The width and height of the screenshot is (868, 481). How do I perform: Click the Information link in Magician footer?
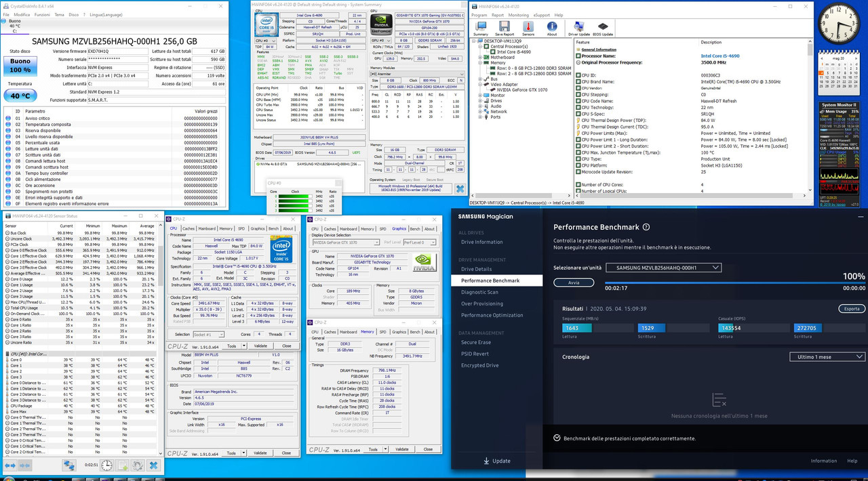click(x=824, y=461)
